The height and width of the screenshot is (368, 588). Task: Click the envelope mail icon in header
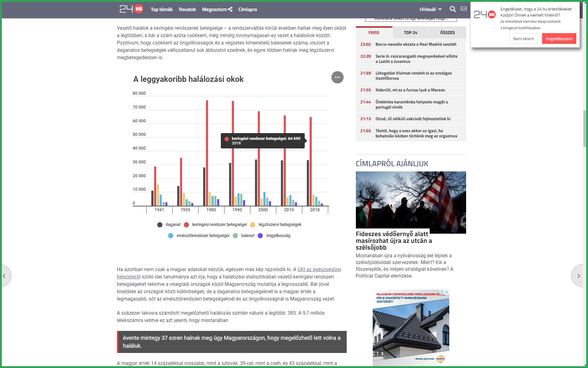(x=464, y=9)
